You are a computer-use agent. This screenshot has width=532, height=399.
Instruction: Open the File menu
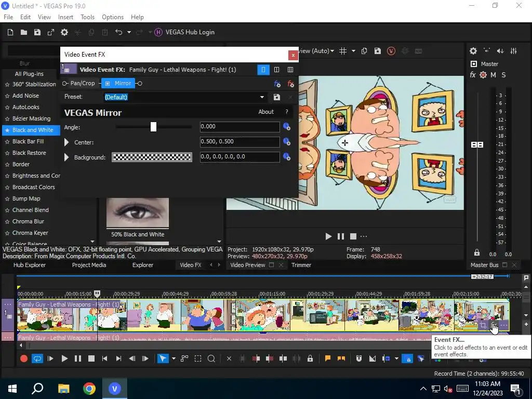pos(8,17)
